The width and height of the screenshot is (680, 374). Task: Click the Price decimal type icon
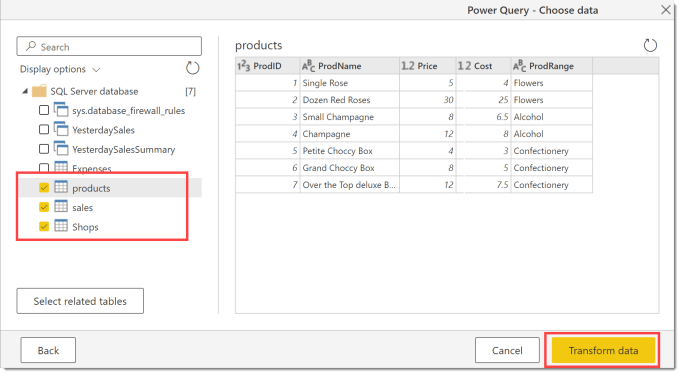tap(408, 66)
